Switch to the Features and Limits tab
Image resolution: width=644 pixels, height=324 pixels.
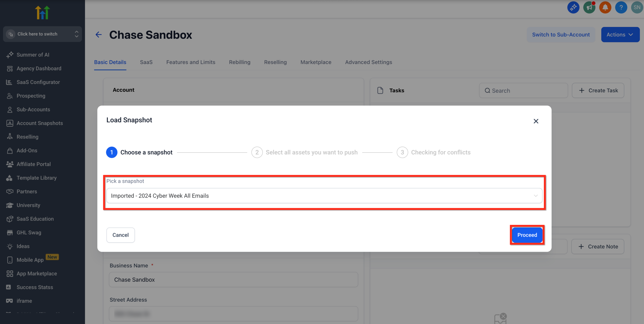click(191, 62)
